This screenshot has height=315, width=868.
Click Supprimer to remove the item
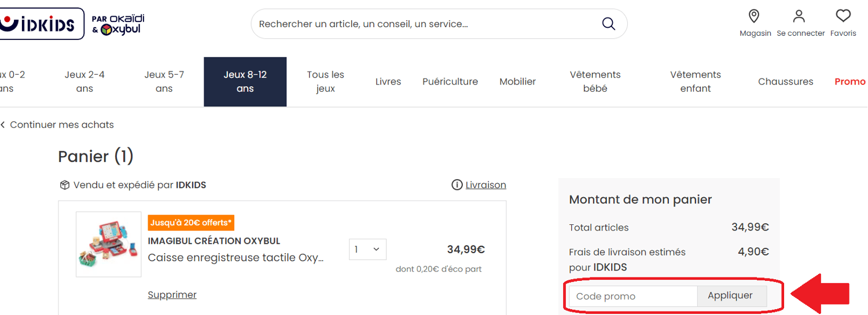coord(172,295)
